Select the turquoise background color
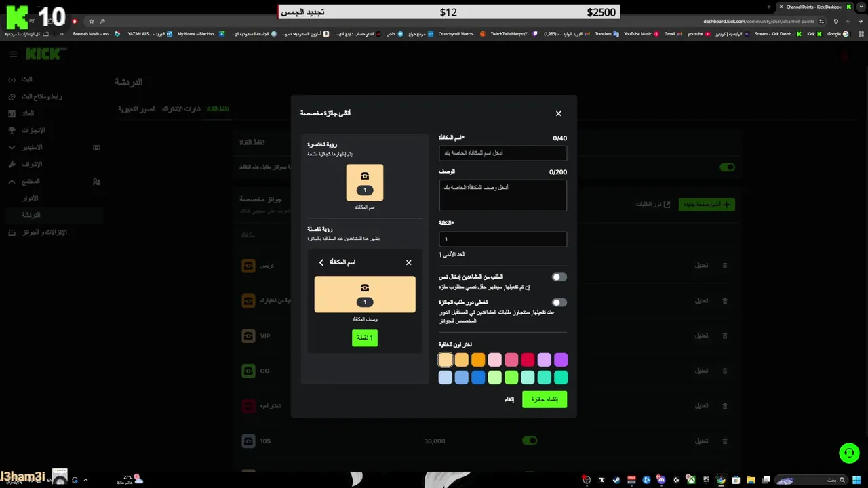The image size is (868, 488). pyautogui.click(x=545, y=378)
